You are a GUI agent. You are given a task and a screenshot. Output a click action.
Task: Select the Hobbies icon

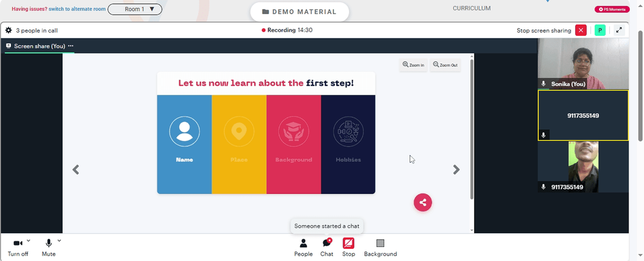[348, 132]
